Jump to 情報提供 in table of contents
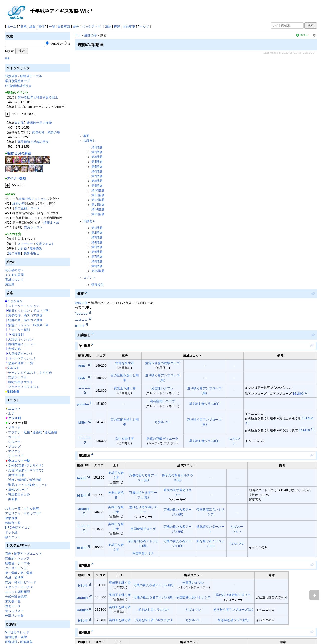This screenshot has width=322, height=644. point(97,285)
